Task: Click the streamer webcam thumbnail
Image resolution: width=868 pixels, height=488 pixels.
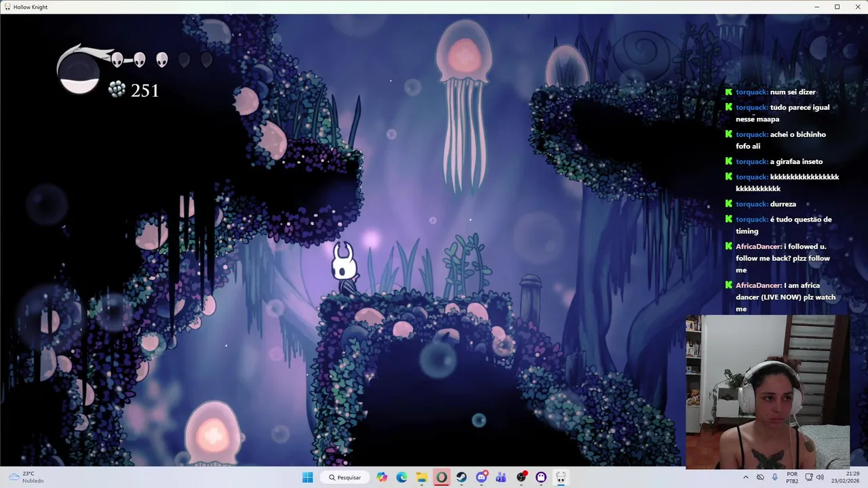Action: pos(768,392)
